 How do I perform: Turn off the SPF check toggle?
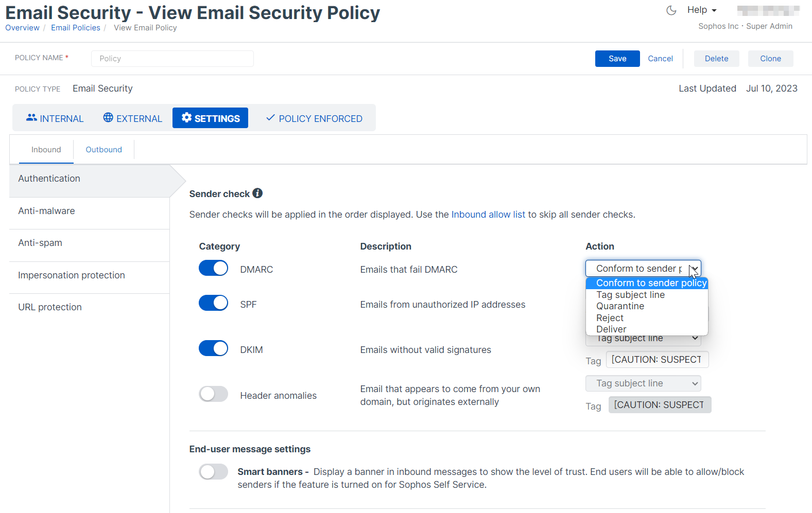(x=213, y=303)
